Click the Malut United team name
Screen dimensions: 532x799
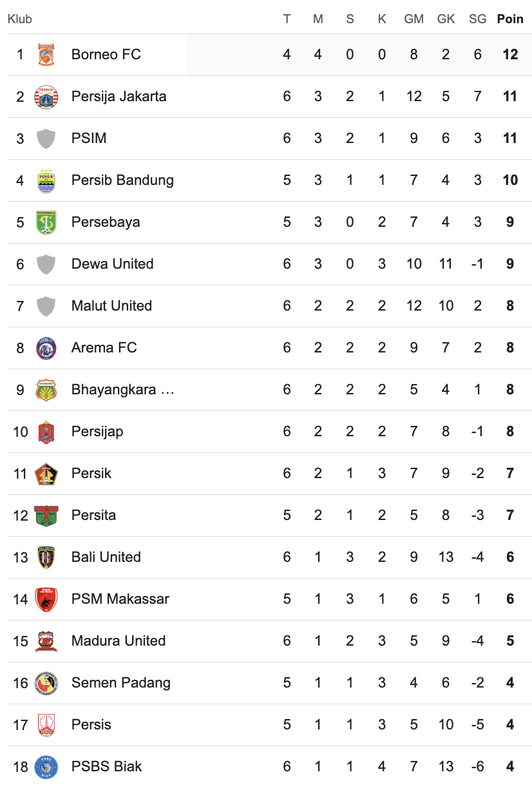click(112, 306)
